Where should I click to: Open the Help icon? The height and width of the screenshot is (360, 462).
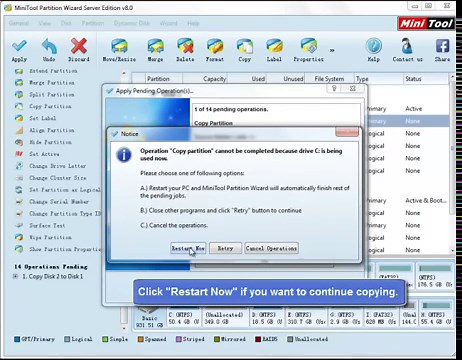tap(374, 46)
